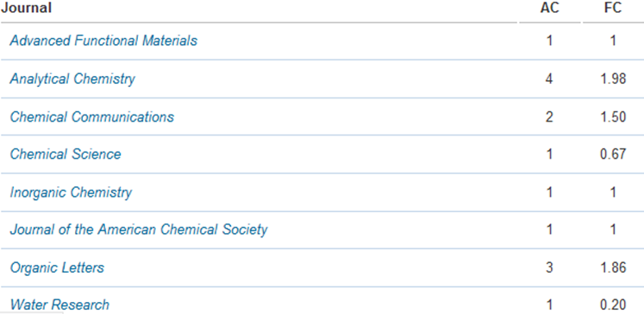Sort by the AC column header
Screen dimensions: 644x314
pyautogui.click(x=549, y=8)
